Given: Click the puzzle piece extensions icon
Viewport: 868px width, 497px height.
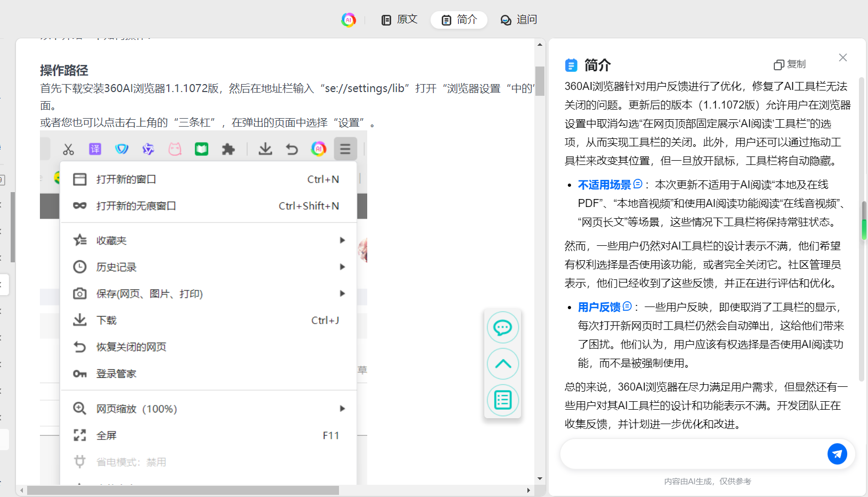Looking at the screenshot, I should [228, 149].
